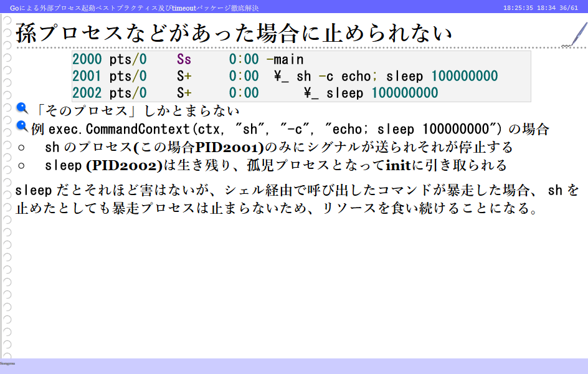The width and height of the screenshot is (588, 374).
Task: Click the slide title 孫プロセスなどがあった場合に止められない
Action: [x=234, y=33]
